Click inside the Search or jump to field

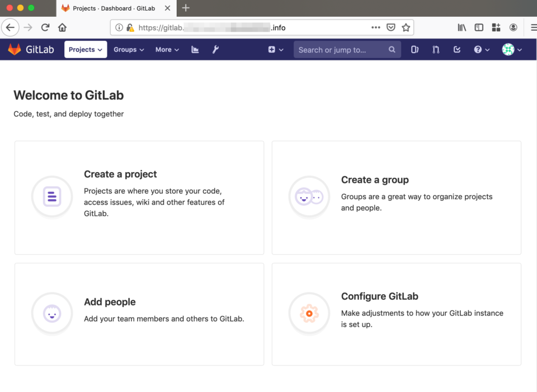336,49
